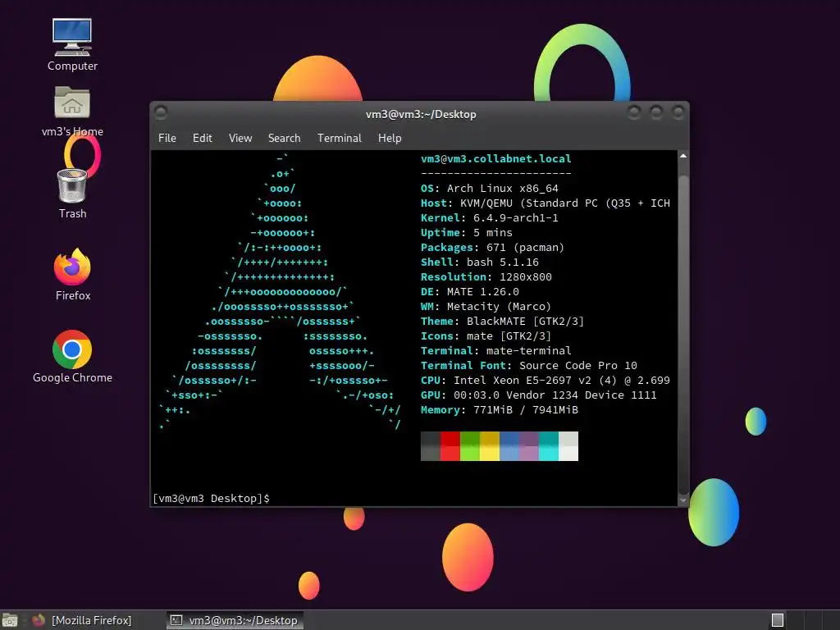Screen dimensions: 840x630
Task: Click the 'Shell: bash 5.1.16' line
Action: point(479,262)
